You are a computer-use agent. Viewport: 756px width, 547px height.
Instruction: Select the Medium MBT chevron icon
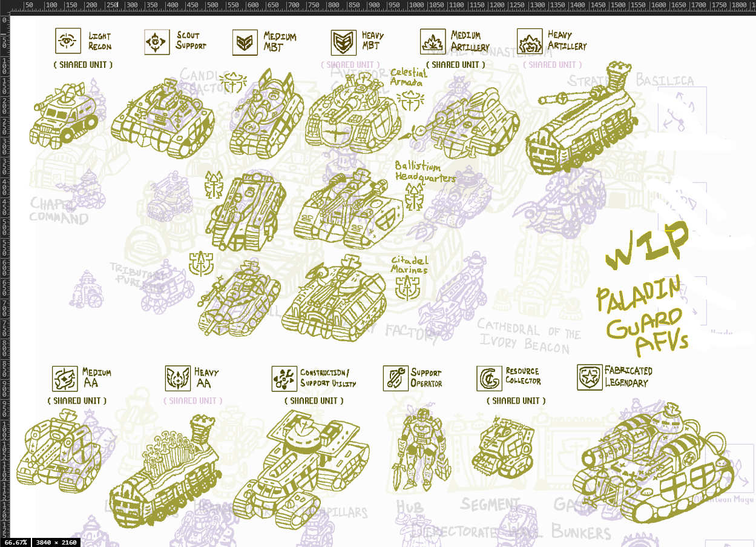[x=245, y=42]
